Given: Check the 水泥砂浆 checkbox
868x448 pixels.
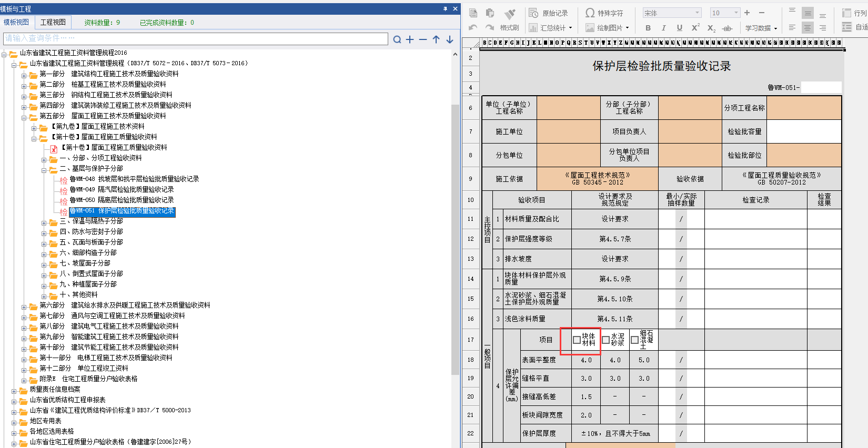Looking at the screenshot, I should pos(605,340).
